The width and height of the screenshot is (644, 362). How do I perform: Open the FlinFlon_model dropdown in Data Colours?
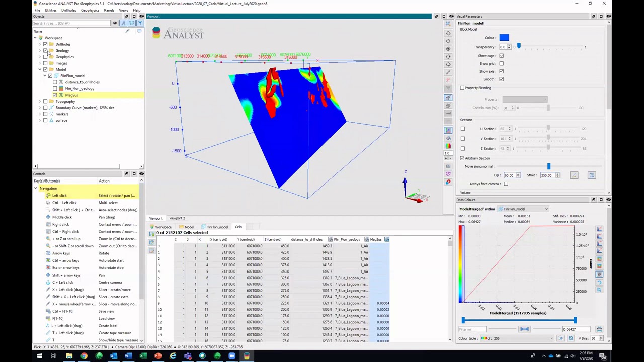click(523, 209)
